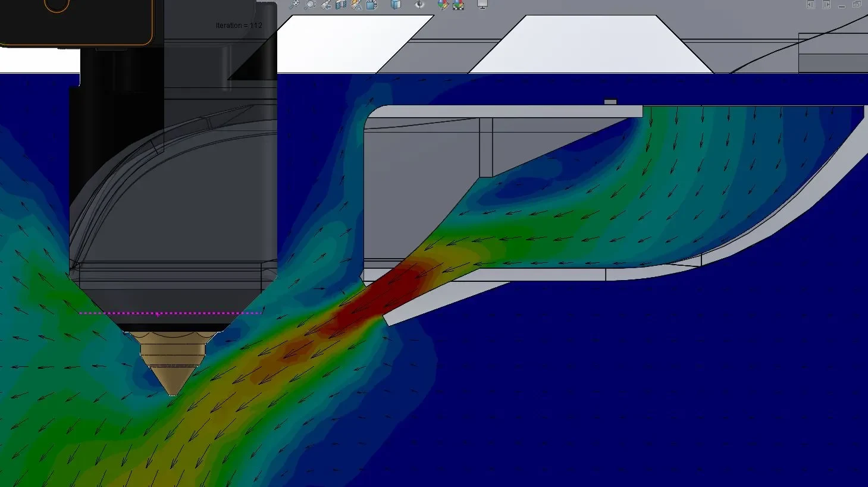
Task: Click the Iteration = 112 label
Action: point(239,26)
